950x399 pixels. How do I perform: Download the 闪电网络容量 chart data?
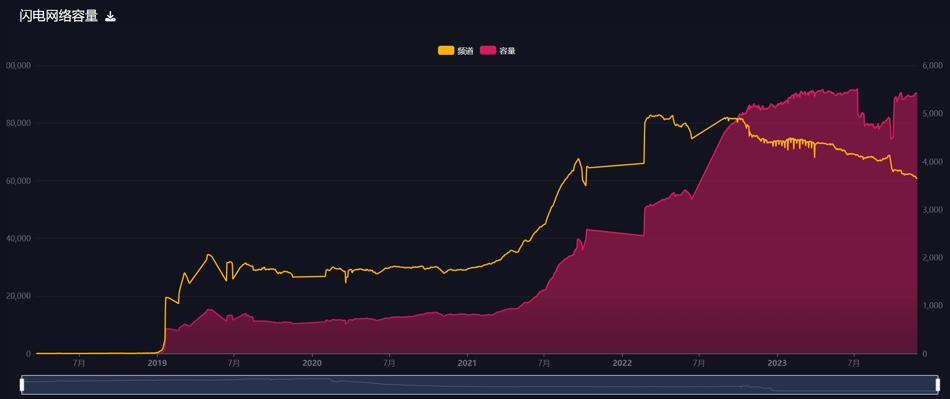coord(110,16)
